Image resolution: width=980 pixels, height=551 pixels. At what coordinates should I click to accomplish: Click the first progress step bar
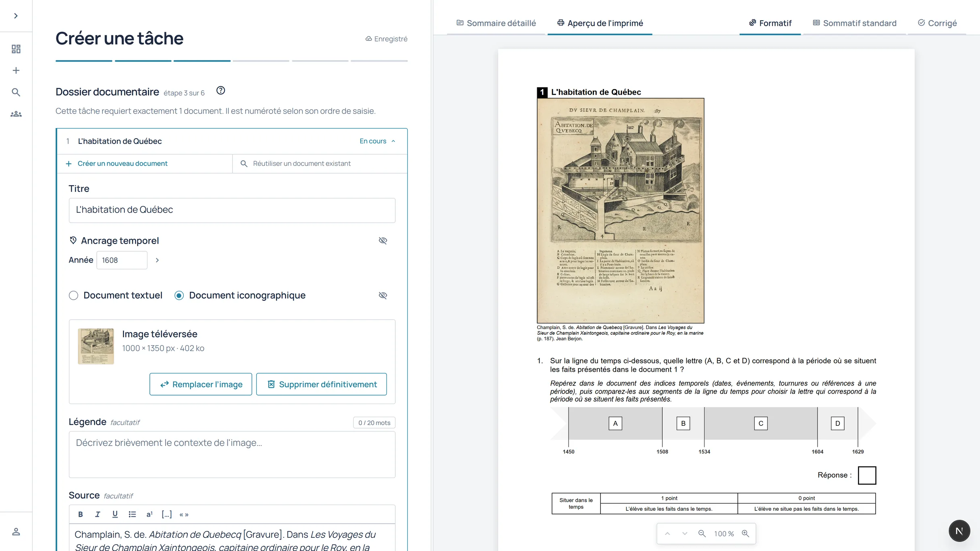[x=84, y=61]
